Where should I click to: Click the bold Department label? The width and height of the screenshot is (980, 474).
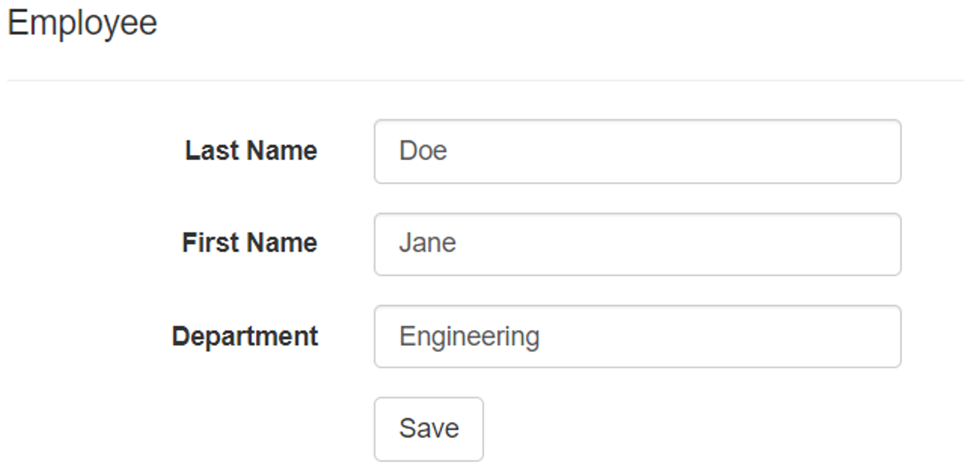[244, 336]
